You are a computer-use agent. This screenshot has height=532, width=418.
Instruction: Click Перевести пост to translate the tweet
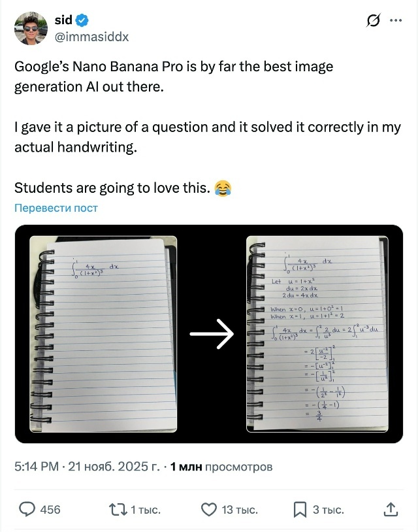[x=54, y=207]
